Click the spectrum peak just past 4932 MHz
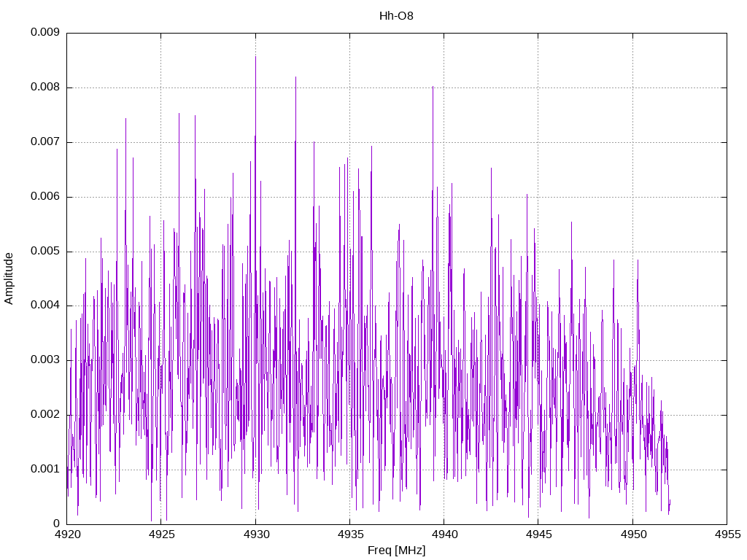This screenshot has height=560, width=747. pyautogui.click(x=296, y=77)
